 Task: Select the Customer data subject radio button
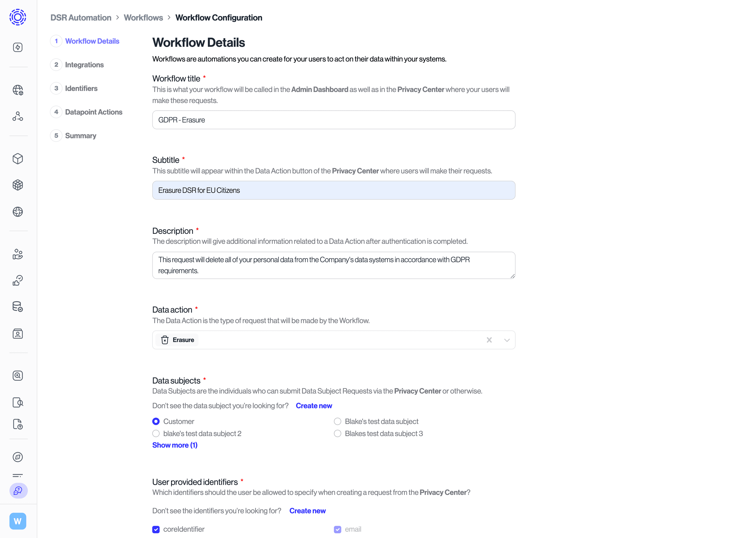156,421
